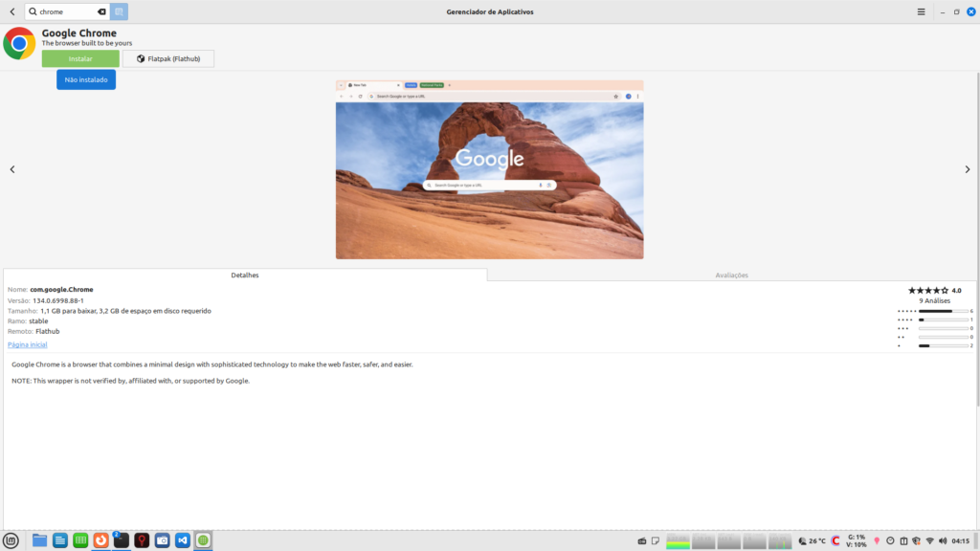Image resolution: width=980 pixels, height=551 pixels.
Task: Toggle the search-in-descriptions button beside search field
Action: click(x=119, y=11)
